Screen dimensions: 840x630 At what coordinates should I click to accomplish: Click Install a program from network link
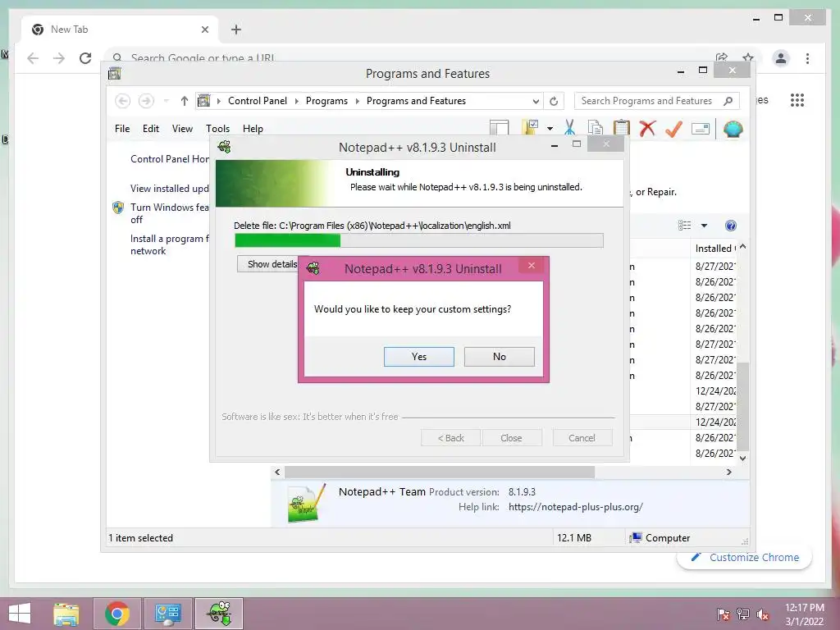[170, 244]
